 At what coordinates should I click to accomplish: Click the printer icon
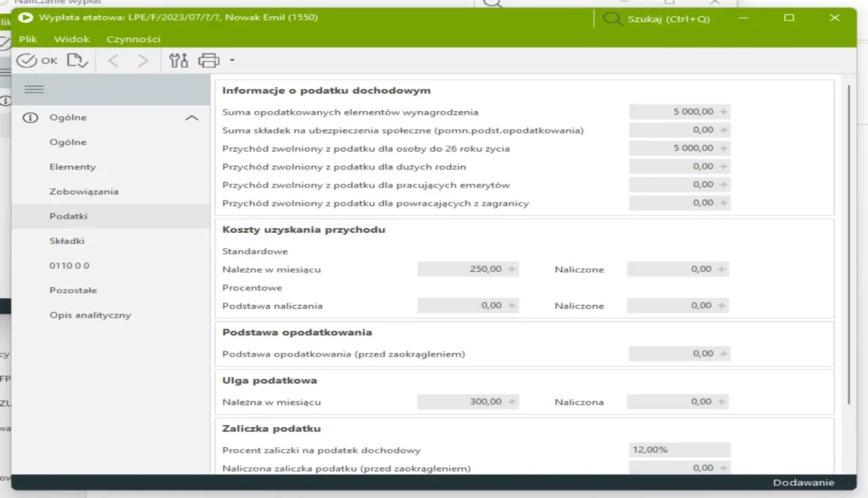(x=209, y=60)
